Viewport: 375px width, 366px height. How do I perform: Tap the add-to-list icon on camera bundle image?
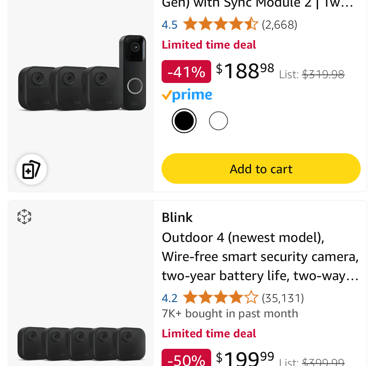coord(31,169)
